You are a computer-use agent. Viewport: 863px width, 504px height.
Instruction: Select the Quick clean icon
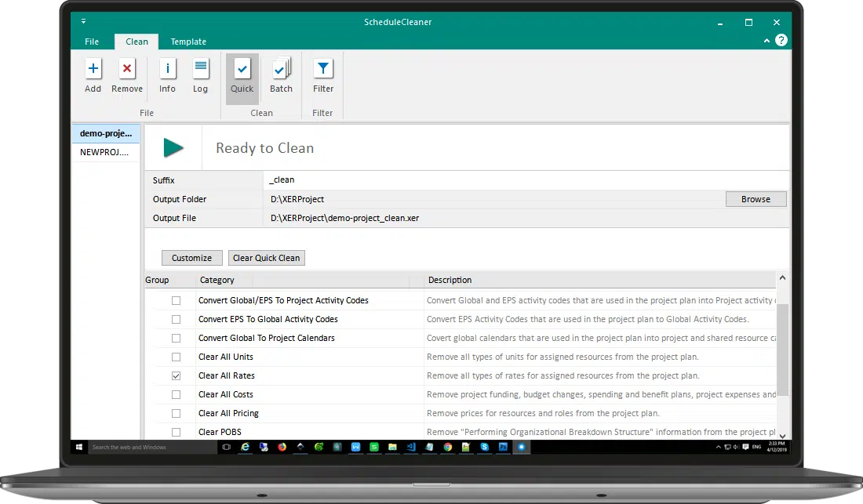point(242,74)
